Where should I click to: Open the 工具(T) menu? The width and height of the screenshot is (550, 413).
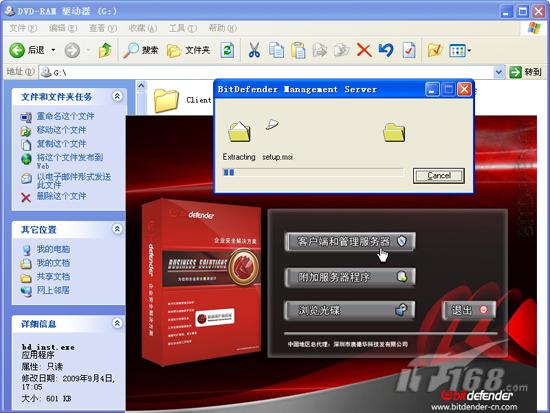coord(182,28)
